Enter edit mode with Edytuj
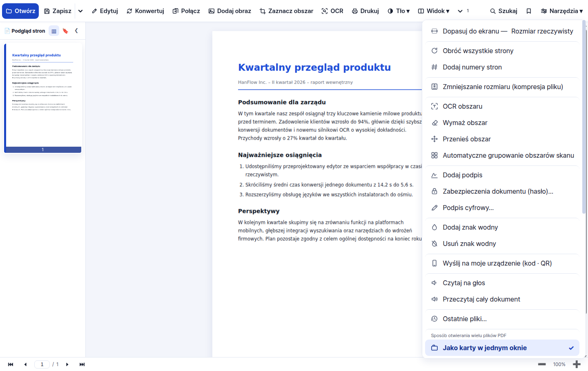Screen dimensions: 588x371 coord(105,11)
